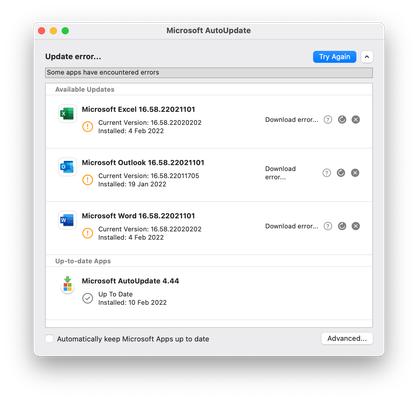
Task: Retry the Outlook update download
Action: [341, 173]
